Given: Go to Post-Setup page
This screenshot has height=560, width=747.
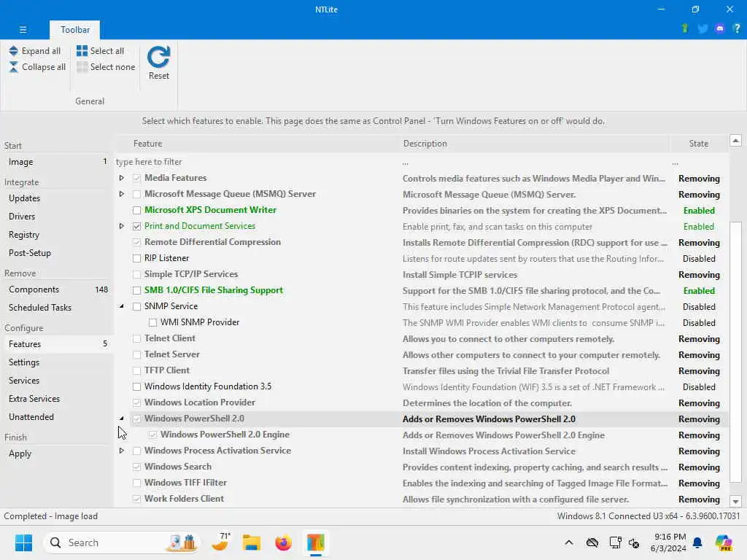Looking at the screenshot, I should tap(57, 253).
